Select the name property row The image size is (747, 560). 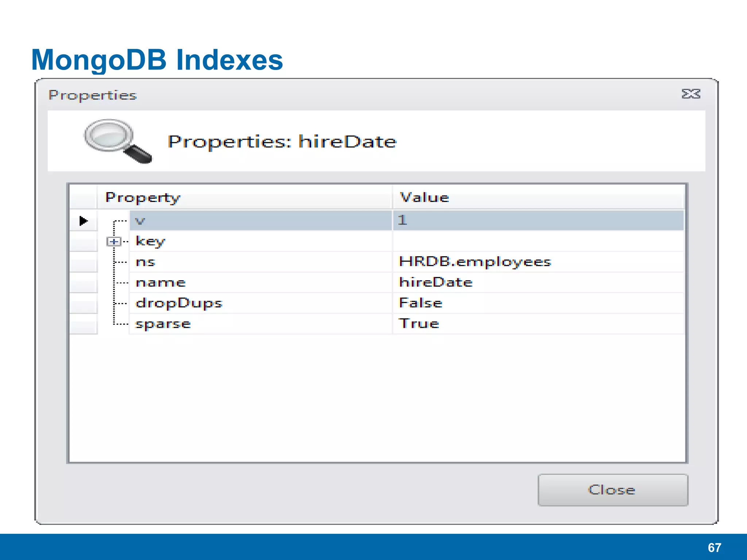(x=160, y=283)
